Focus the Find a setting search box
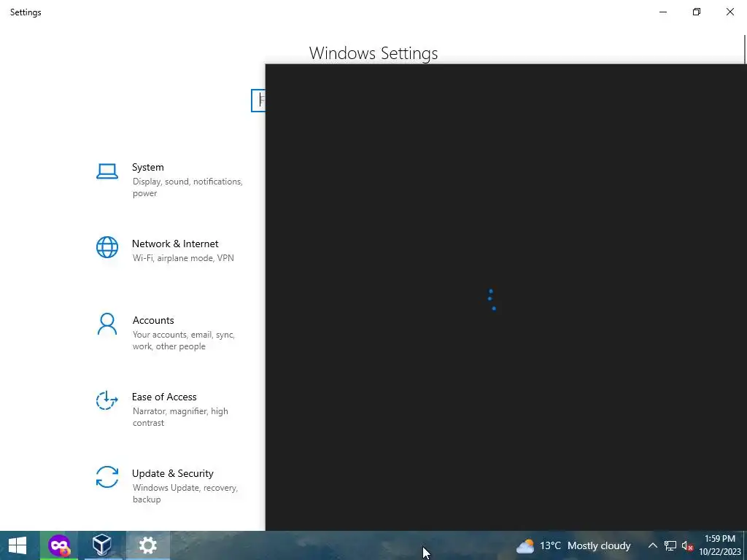This screenshot has width=747, height=560. coord(258,101)
